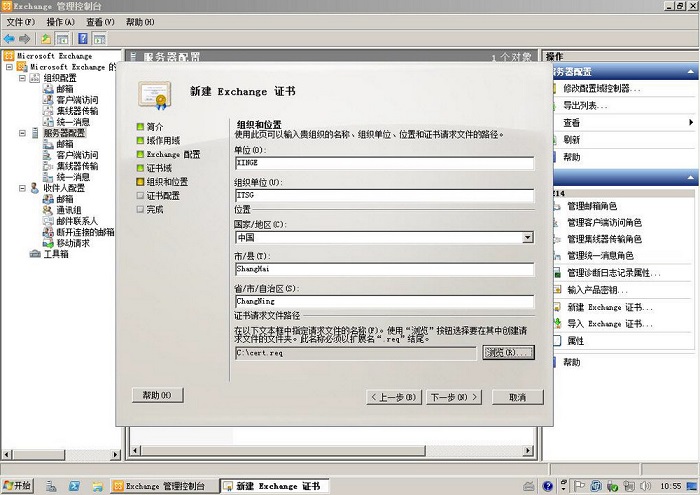Open the 操作(A) menu

60,22
